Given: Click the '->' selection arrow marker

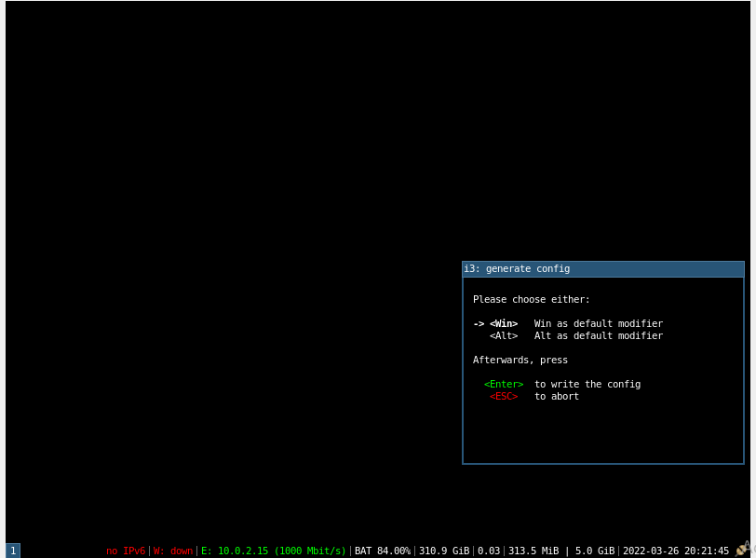Looking at the screenshot, I should pyautogui.click(x=479, y=323).
